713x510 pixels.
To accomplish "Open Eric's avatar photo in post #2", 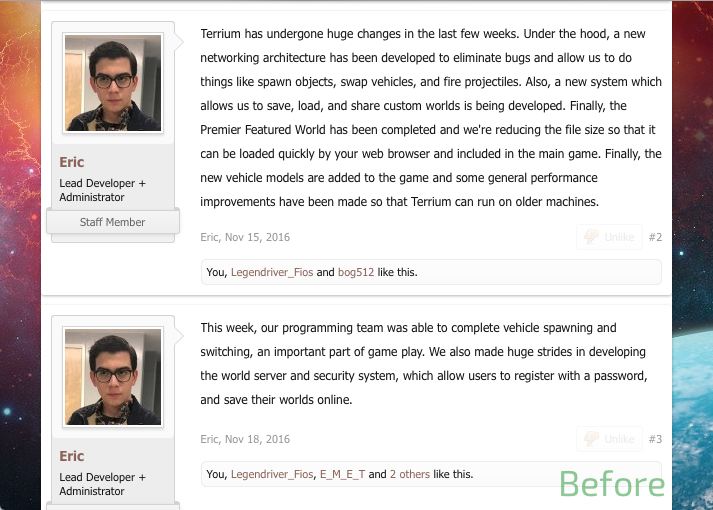I will (x=113, y=83).
